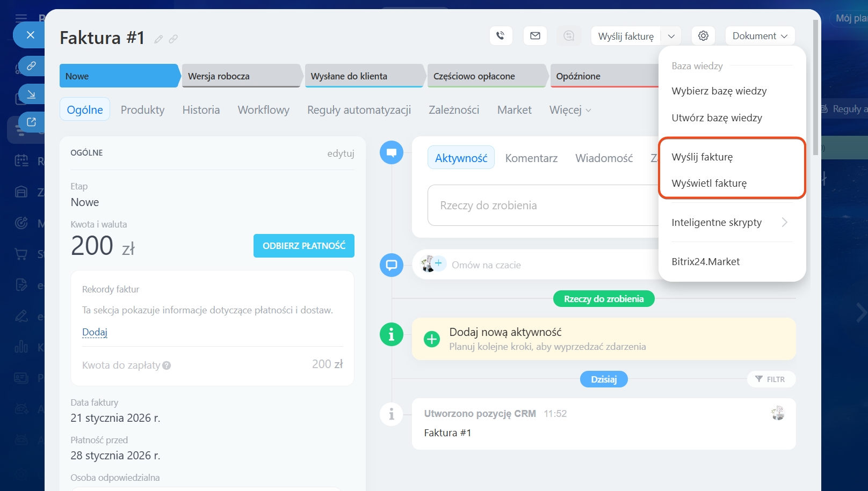Screen dimensions: 868x491
Task: Expand arrow beside Wyślij fakturę button
Action: click(671, 36)
